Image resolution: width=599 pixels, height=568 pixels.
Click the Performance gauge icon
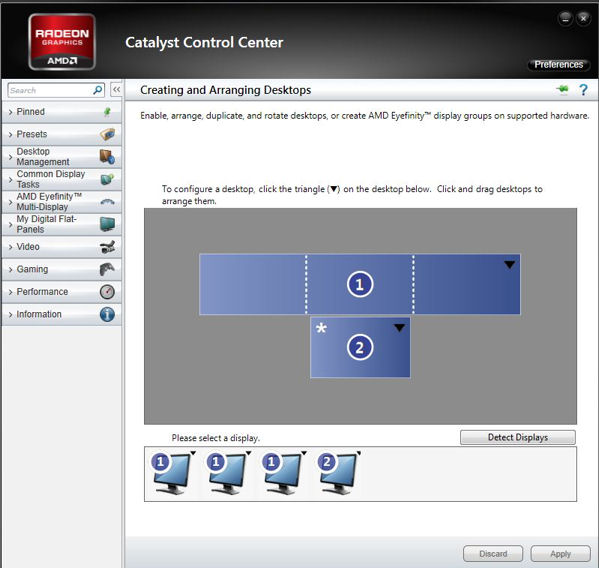[x=107, y=292]
